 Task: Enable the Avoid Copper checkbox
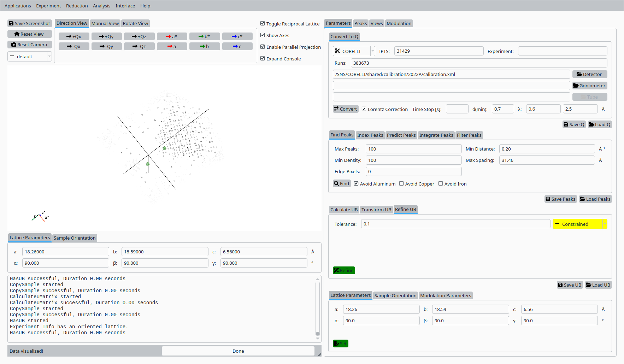click(x=401, y=184)
